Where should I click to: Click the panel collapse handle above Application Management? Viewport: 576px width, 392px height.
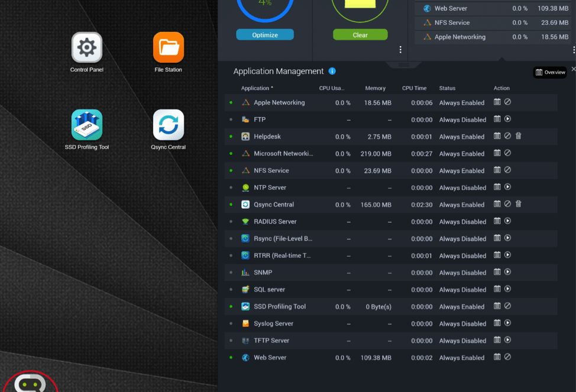coord(404,64)
